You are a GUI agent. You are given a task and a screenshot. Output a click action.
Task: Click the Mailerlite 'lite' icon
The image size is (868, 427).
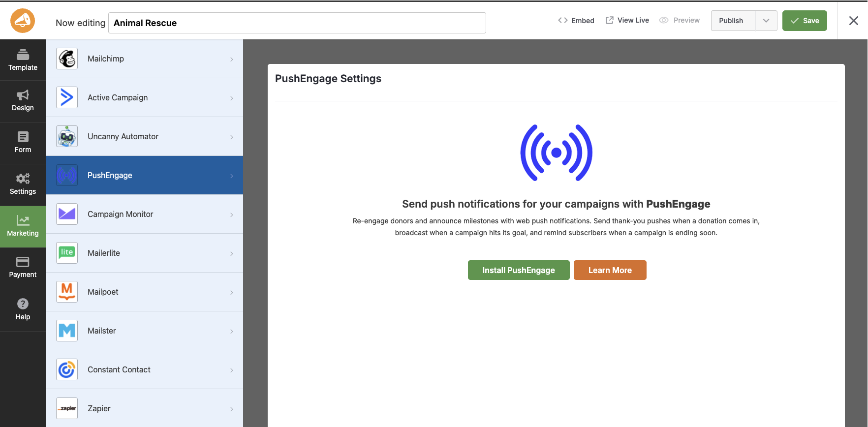click(x=67, y=253)
